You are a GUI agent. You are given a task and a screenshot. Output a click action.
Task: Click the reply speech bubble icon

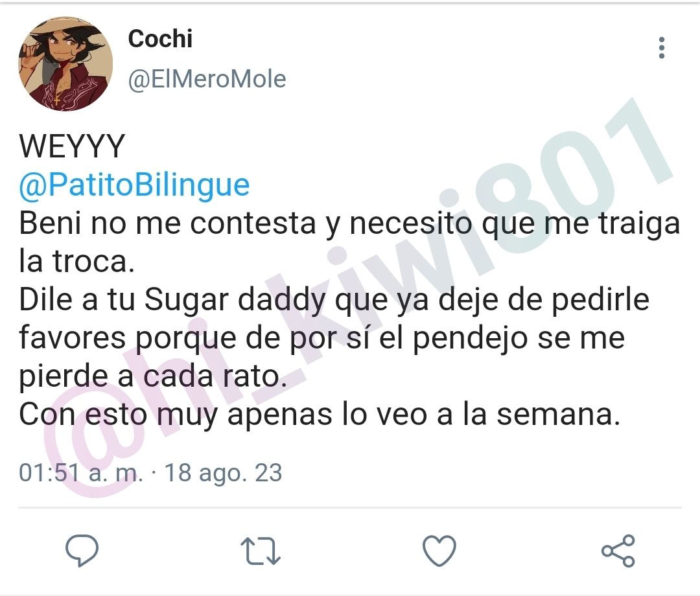tap(82, 550)
